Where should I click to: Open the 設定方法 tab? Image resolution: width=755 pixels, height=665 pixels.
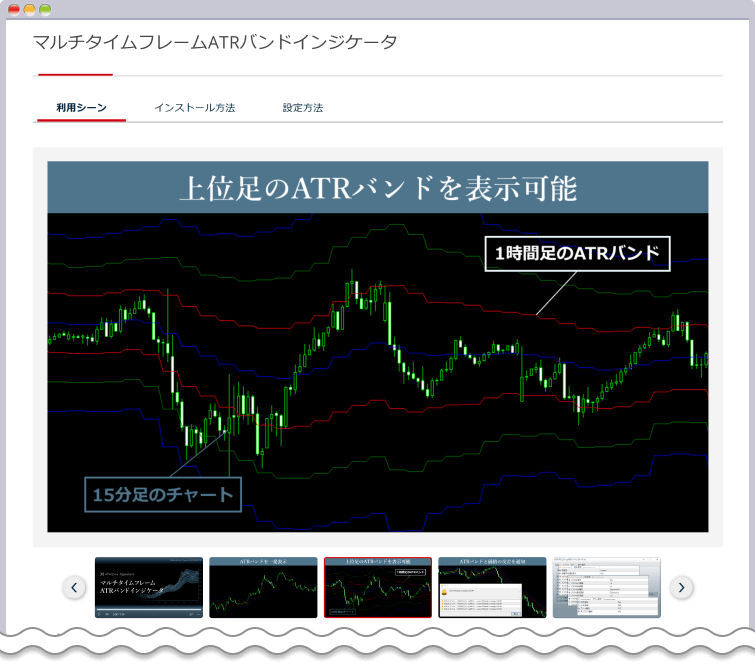pos(303,107)
